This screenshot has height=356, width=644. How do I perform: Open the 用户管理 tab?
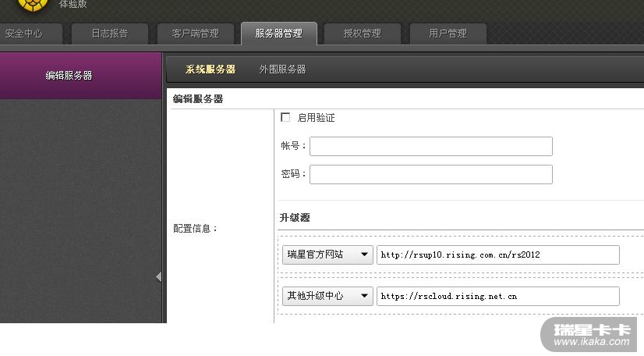(448, 34)
